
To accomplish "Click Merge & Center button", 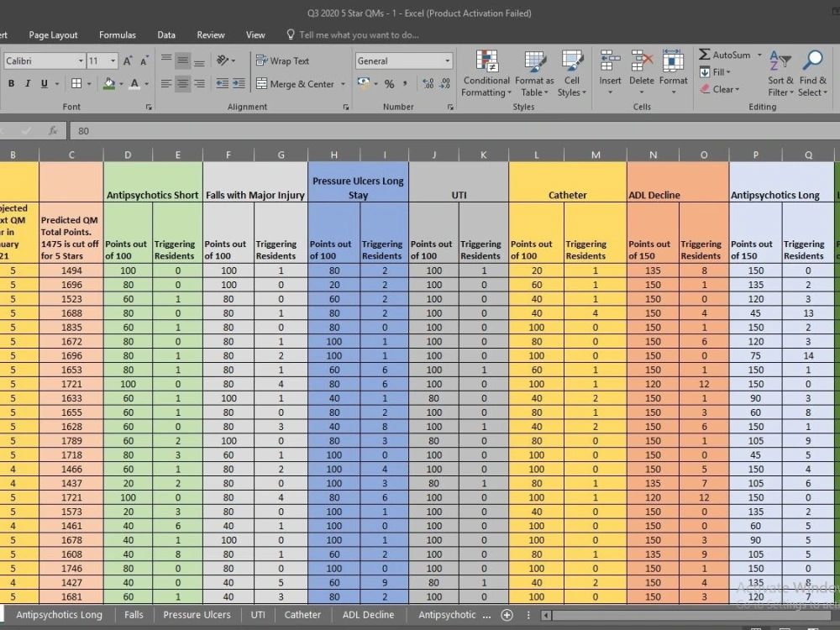I will tap(295, 83).
